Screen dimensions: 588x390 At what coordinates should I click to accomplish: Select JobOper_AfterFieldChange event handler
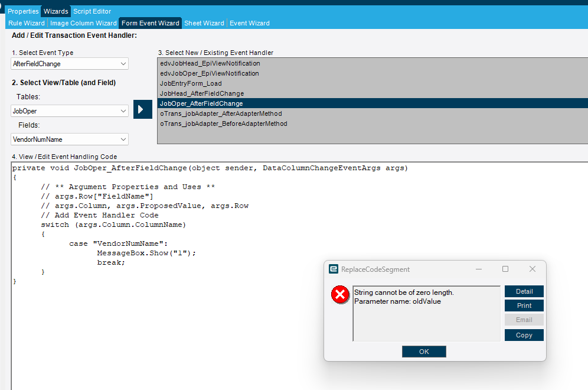click(373, 103)
